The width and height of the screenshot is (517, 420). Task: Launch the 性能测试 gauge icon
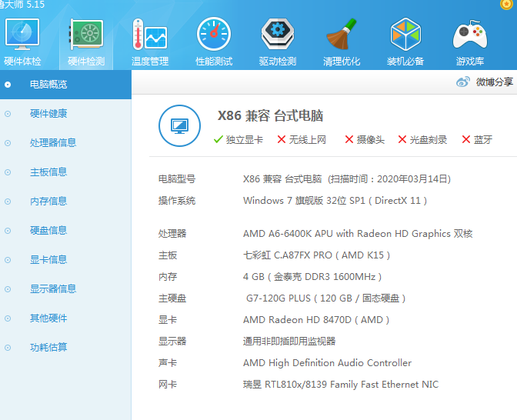click(214, 35)
